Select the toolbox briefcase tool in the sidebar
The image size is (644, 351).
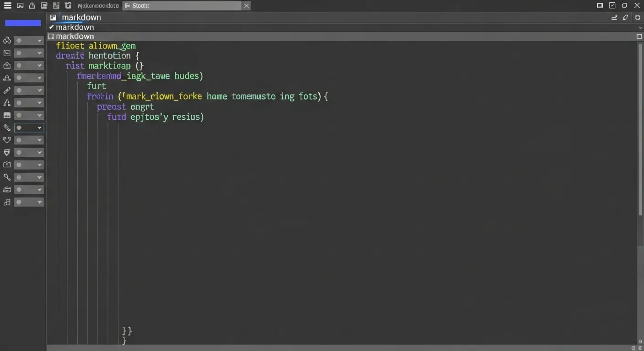(x=7, y=189)
